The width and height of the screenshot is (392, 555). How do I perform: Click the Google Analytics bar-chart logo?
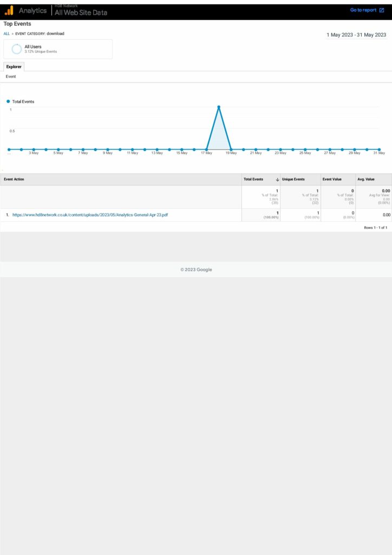click(x=9, y=10)
